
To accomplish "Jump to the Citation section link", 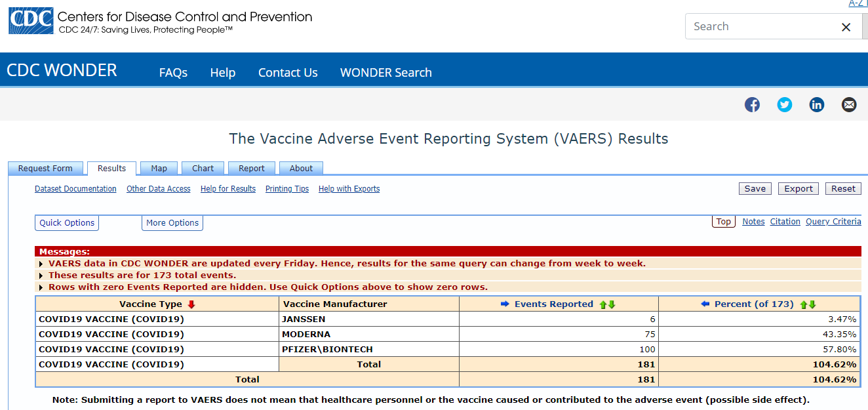I will click(785, 222).
